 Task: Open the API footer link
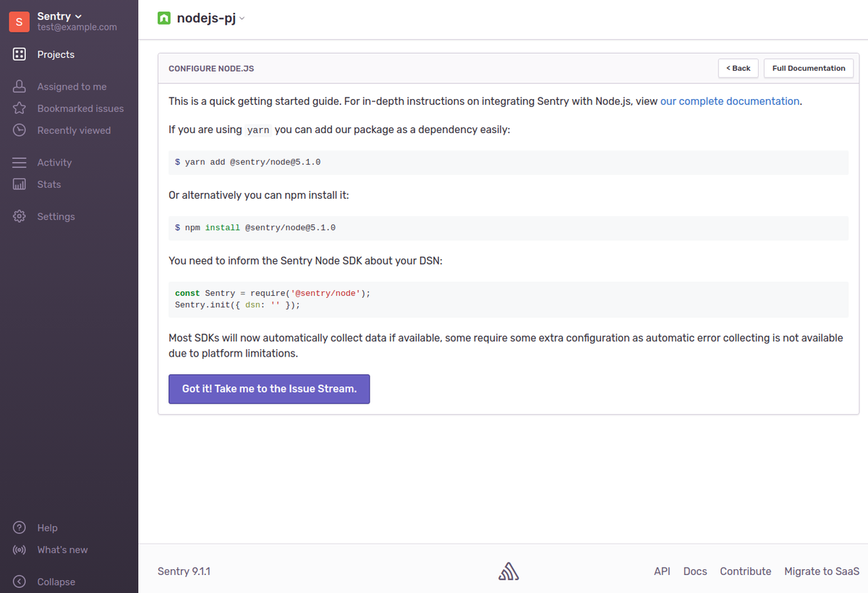click(x=662, y=571)
